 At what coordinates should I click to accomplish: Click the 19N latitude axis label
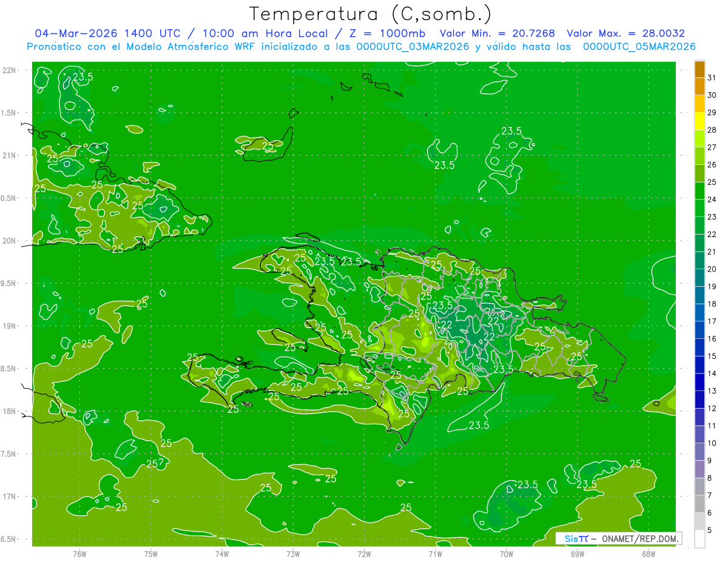tap(10, 326)
